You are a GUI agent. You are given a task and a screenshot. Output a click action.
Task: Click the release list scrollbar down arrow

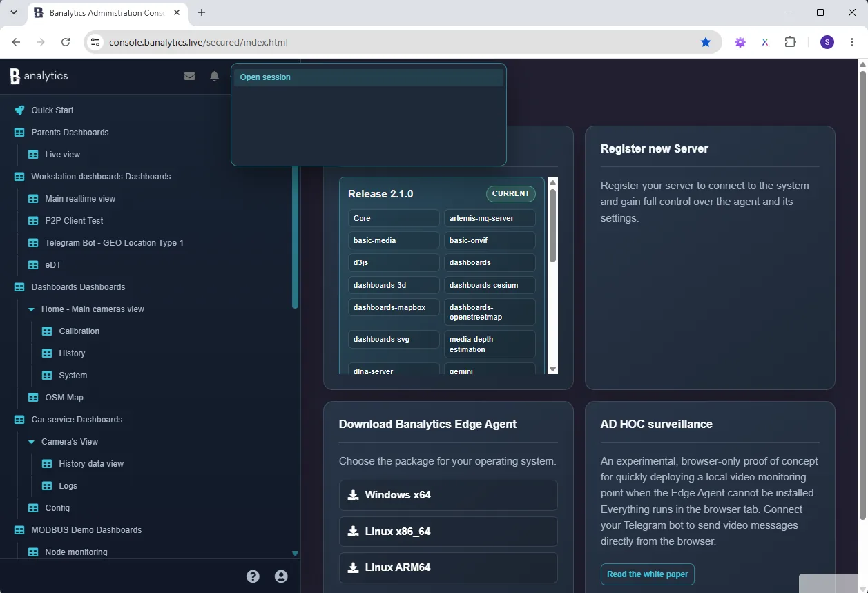coord(552,369)
